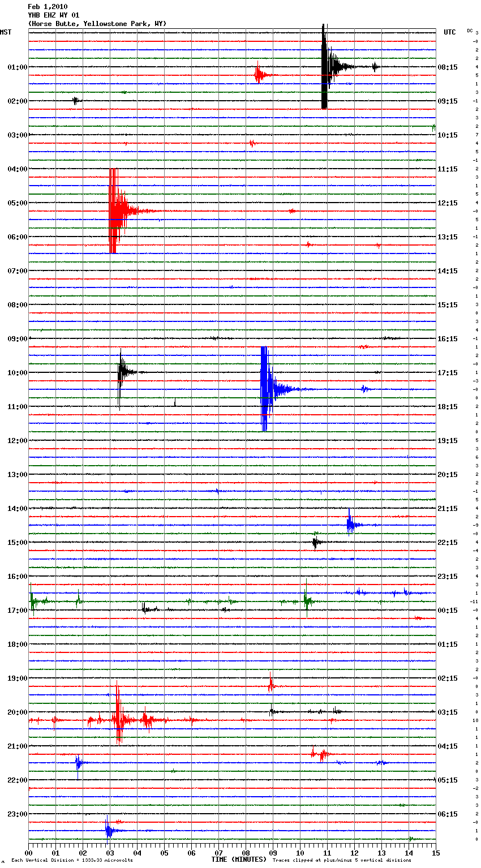Click the 'Feb 1,2010' date header
The height and width of the screenshot is (868, 481).
48,7
